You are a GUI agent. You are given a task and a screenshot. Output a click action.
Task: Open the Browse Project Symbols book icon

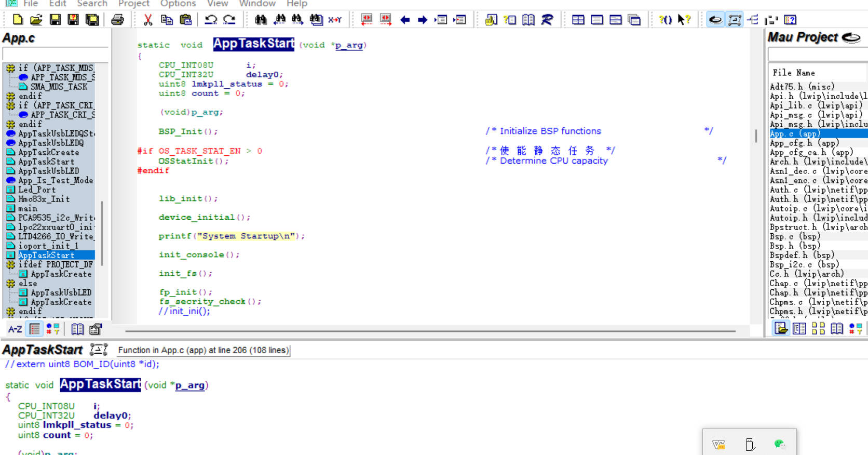pos(528,20)
